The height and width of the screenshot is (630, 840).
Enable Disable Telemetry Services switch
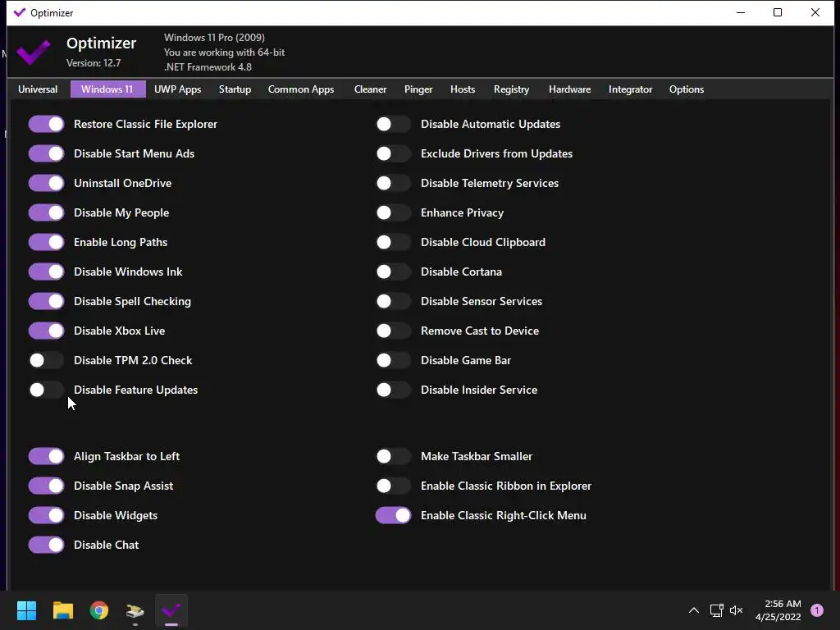click(x=393, y=183)
